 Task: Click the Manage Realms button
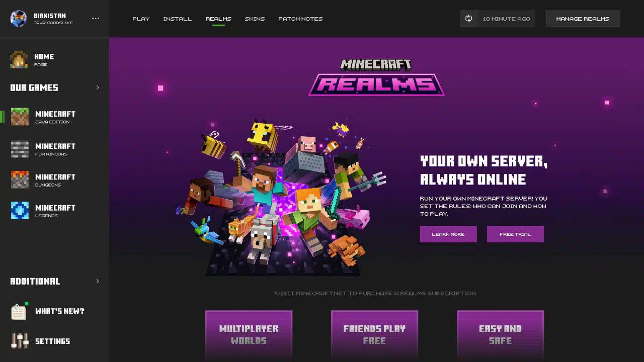click(x=583, y=19)
